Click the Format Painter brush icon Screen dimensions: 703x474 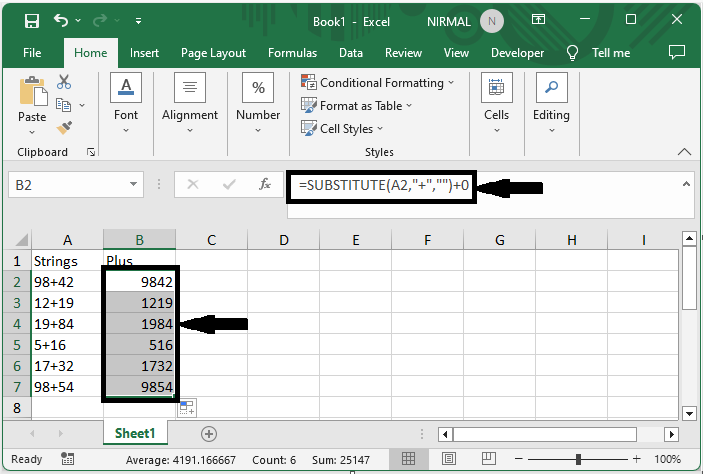(x=65, y=127)
